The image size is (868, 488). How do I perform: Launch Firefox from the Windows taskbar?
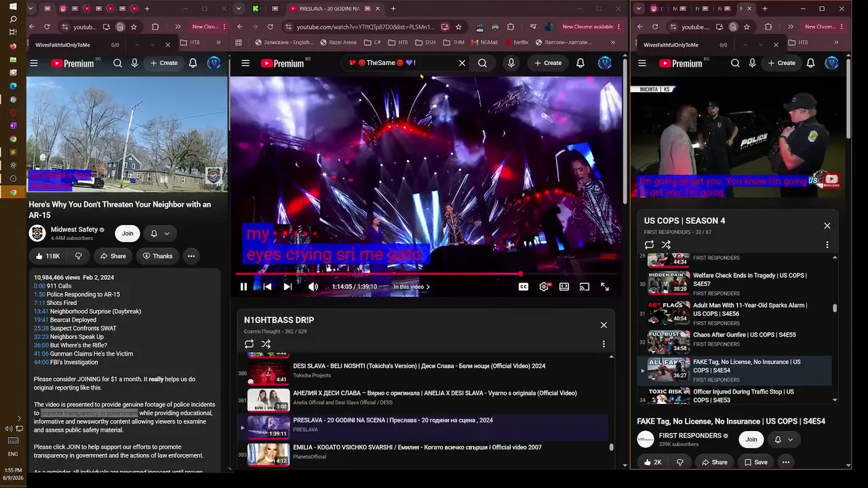pyautogui.click(x=13, y=46)
